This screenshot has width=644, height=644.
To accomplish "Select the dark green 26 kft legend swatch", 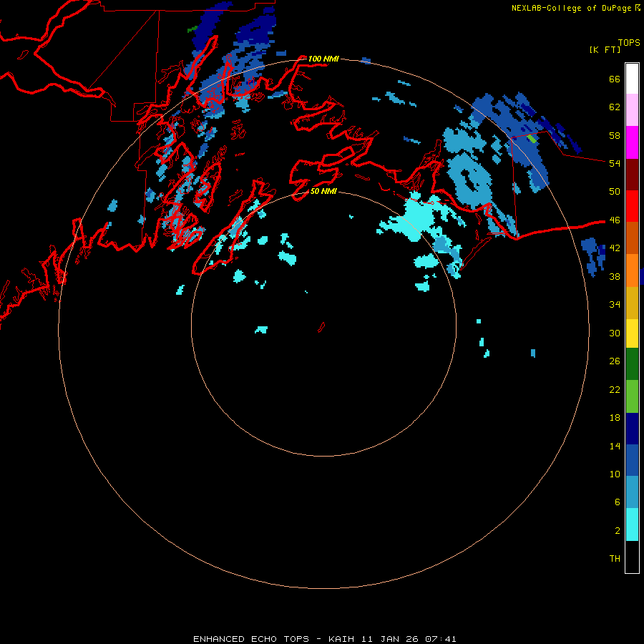I will click(632, 364).
